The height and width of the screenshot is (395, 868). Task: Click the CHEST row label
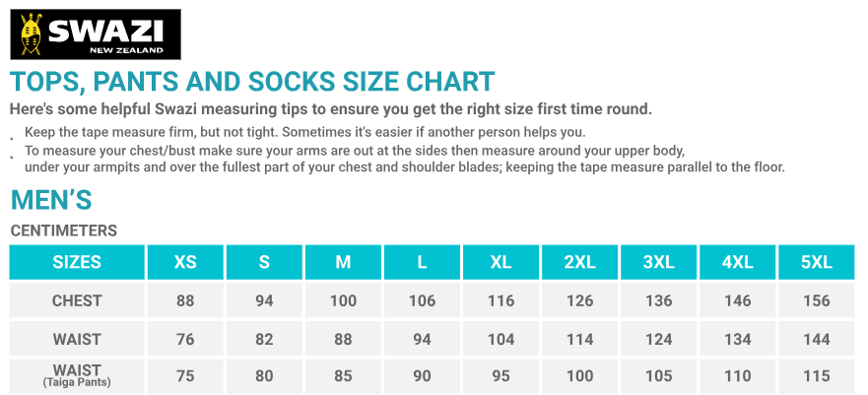(77, 300)
